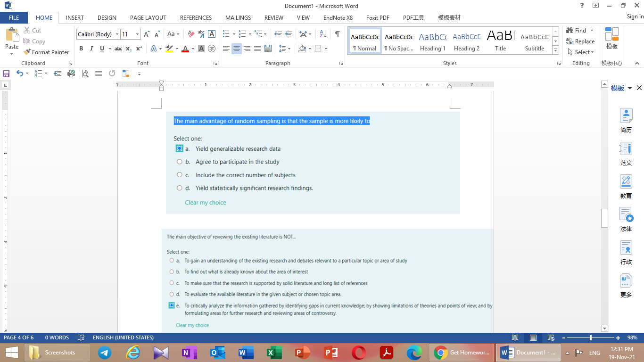Screen dimensions: 644x362
Task: Switch to the INSERT ribbon tab
Action: click(x=74, y=17)
